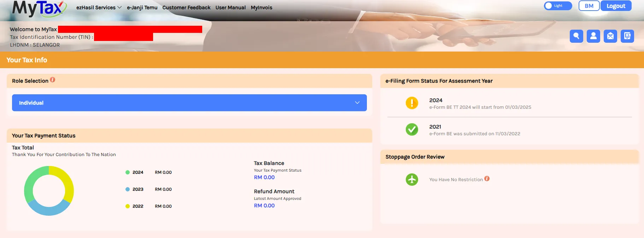Viewport: 644px width, 238px height.
Task: Switch language with the BM button
Action: tap(589, 6)
